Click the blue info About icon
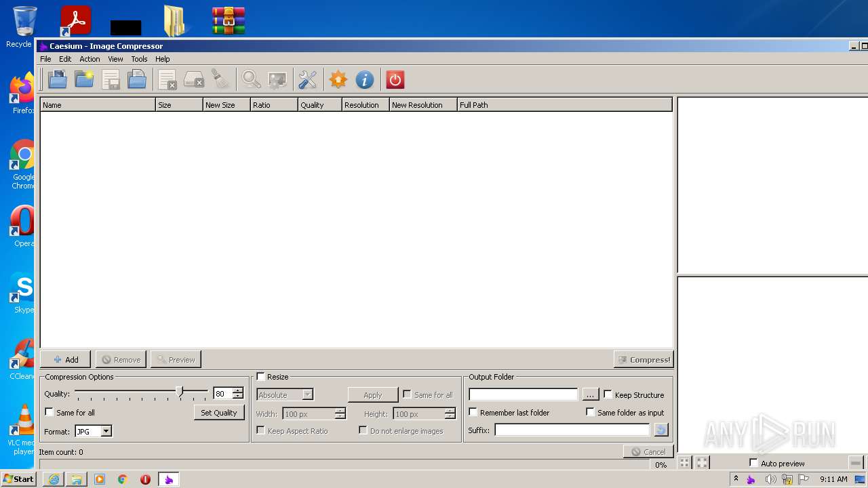Image resolution: width=868 pixels, height=488 pixels. (x=365, y=80)
